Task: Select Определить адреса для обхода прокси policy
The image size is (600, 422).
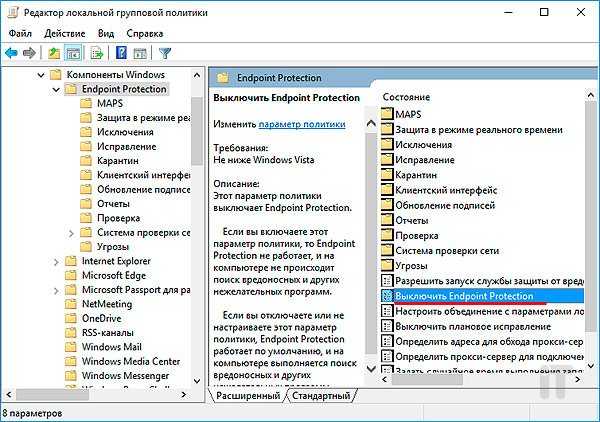Action: tap(482, 341)
